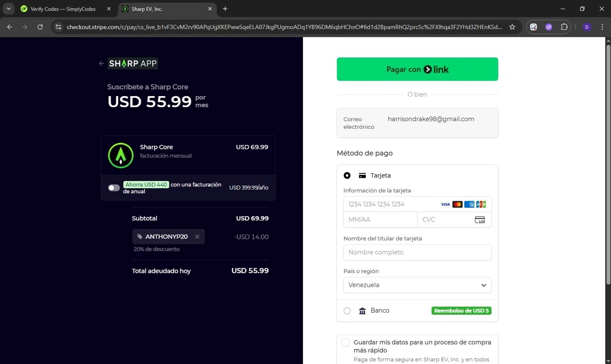Open the profile avatar D
Image resolution: width=611 pixels, height=364 pixels.
point(587,27)
